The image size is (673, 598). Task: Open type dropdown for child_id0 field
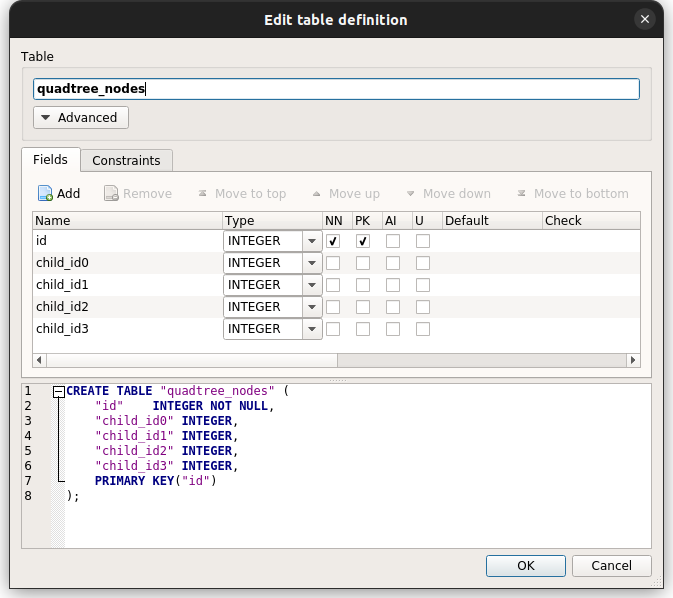point(312,263)
